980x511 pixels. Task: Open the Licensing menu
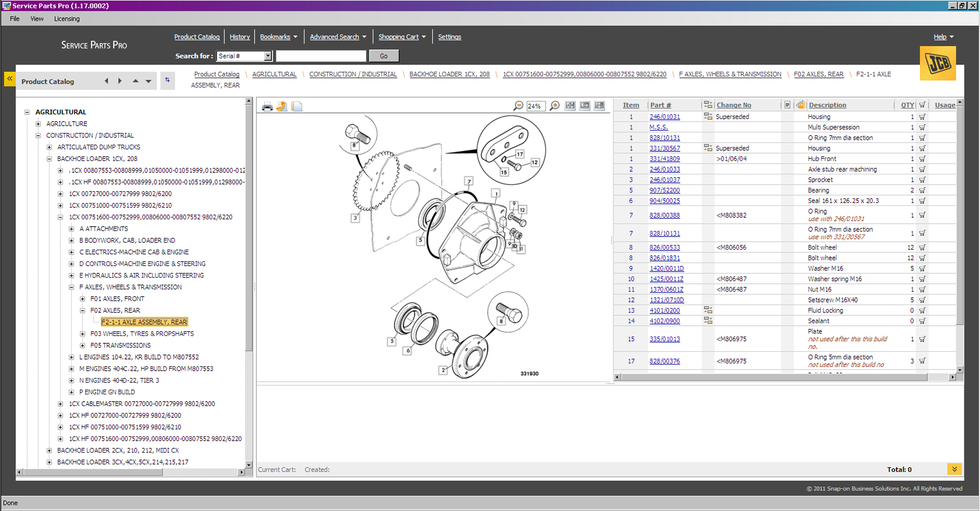pos(67,19)
